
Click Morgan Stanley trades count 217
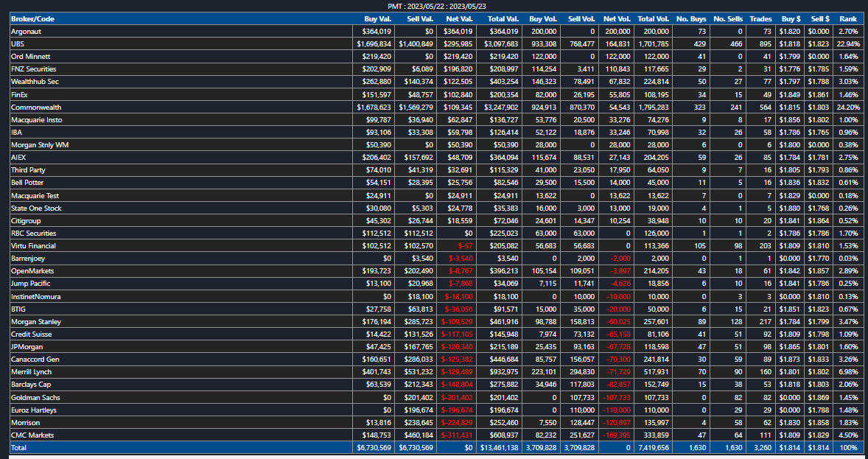point(766,322)
